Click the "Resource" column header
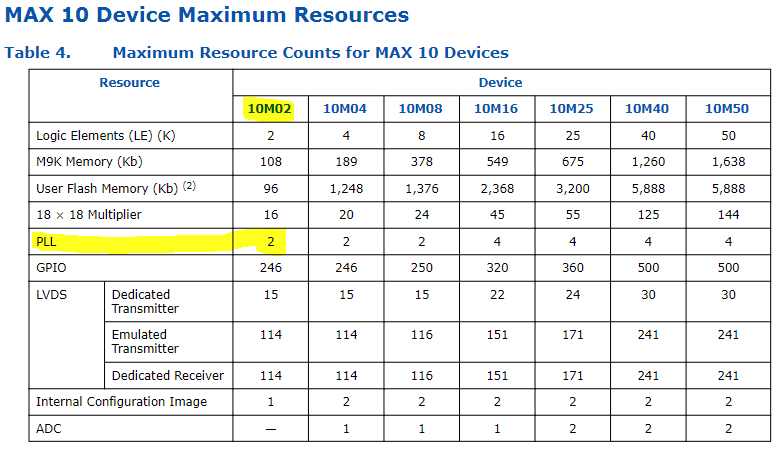This screenshot has height=450, width=778. (130, 82)
